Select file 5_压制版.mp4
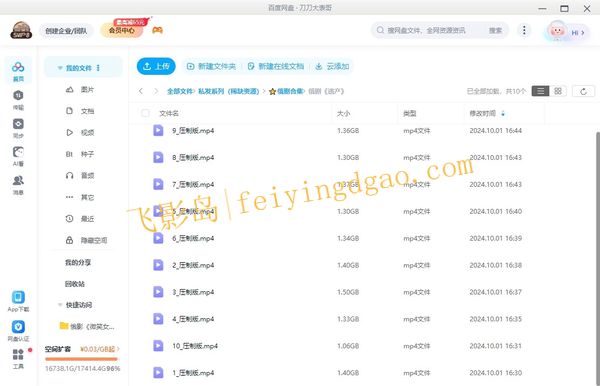The height and width of the screenshot is (386, 600). [193, 211]
